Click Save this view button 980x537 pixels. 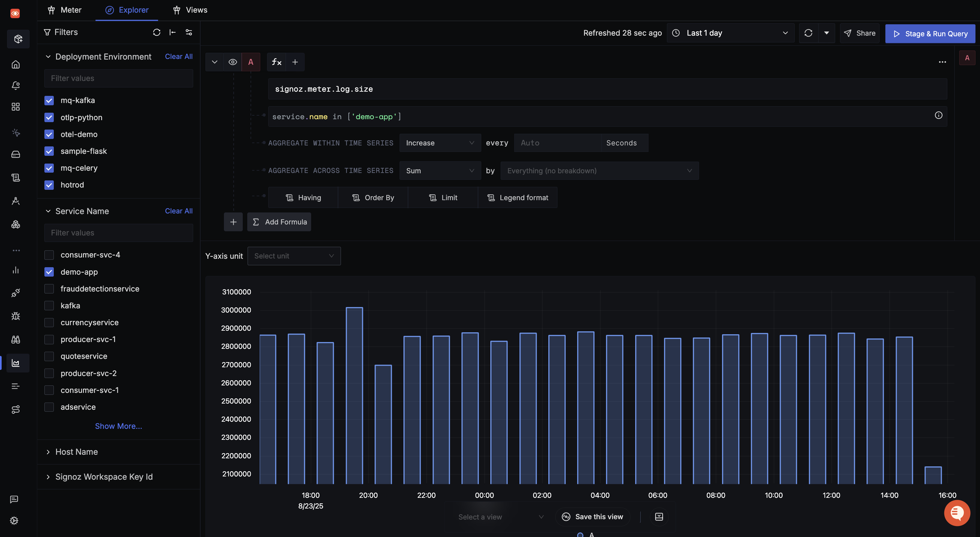[x=593, y=517]
